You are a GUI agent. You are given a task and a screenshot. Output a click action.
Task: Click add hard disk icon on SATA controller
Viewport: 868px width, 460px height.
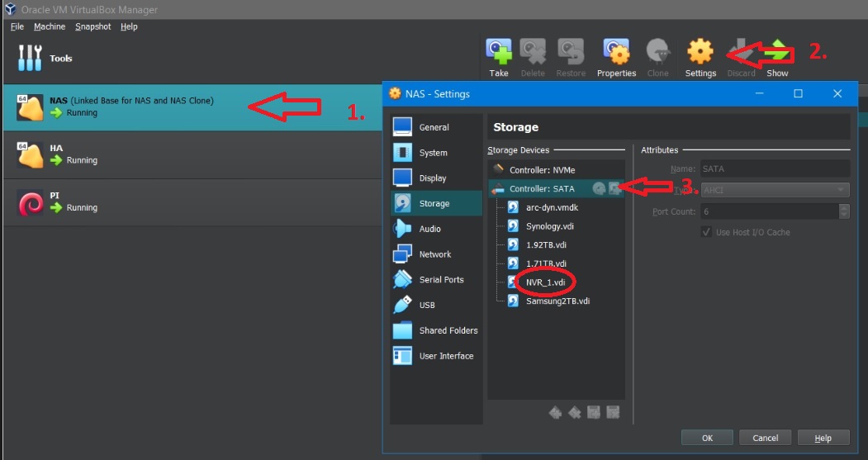pyautogui.click(x=614, y=189)
